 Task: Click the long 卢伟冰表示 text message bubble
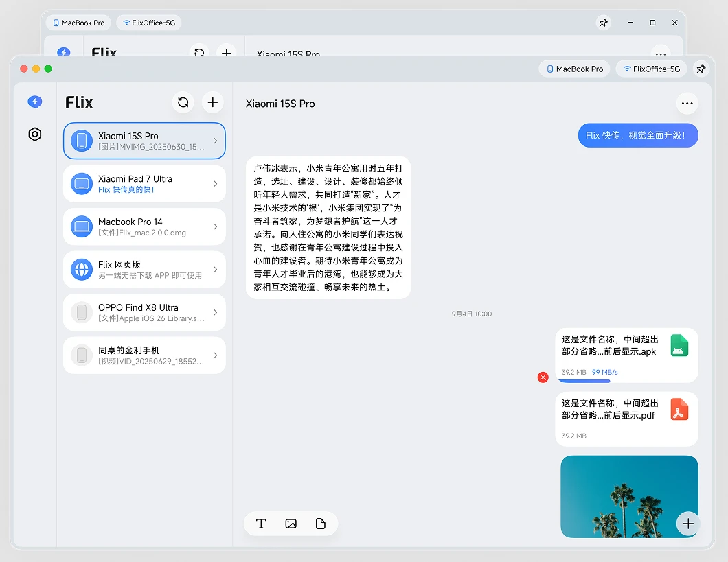pos(328,228)
